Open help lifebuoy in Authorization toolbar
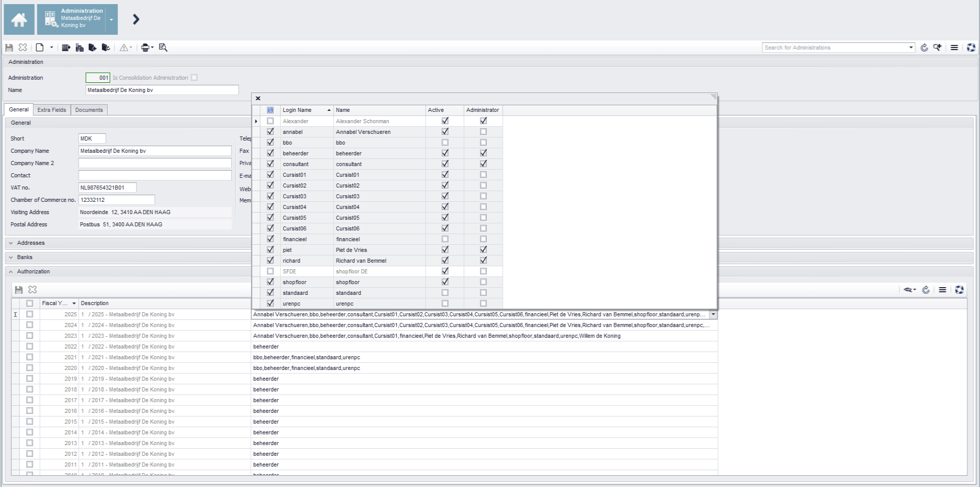This screenshot has height=487, width=980. (x=960, y=290)
